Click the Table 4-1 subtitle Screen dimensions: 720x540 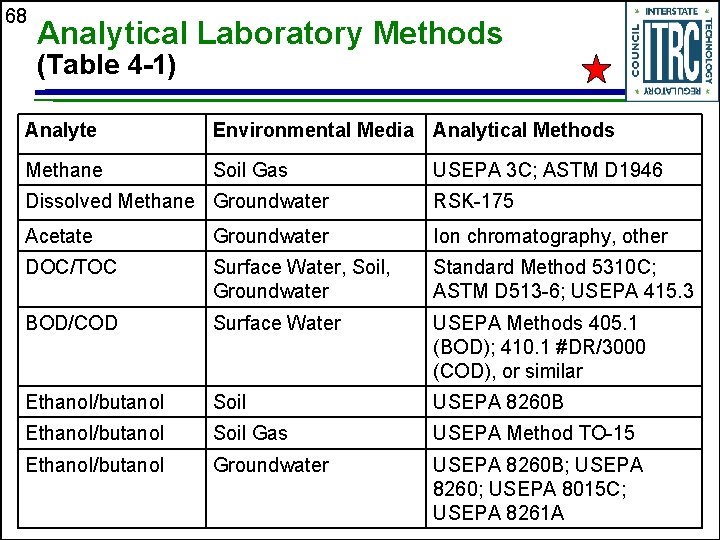[106, 64]
